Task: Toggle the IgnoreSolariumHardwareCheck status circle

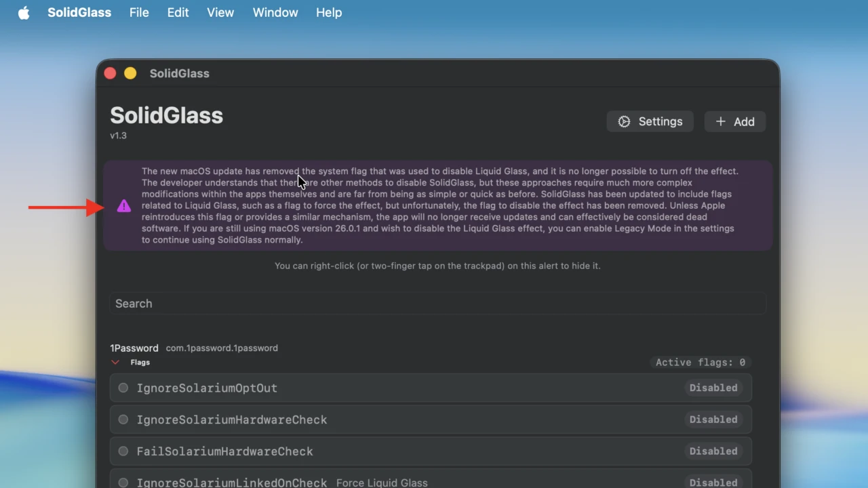Action: [123, 420]
